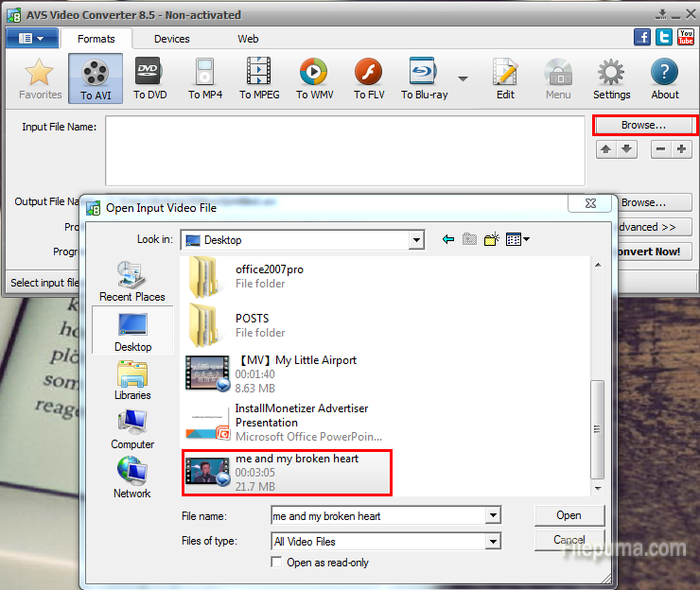Open the Settings gear icon
The width and height of the screenshot is (700, 590).
[x=611, y=78]
